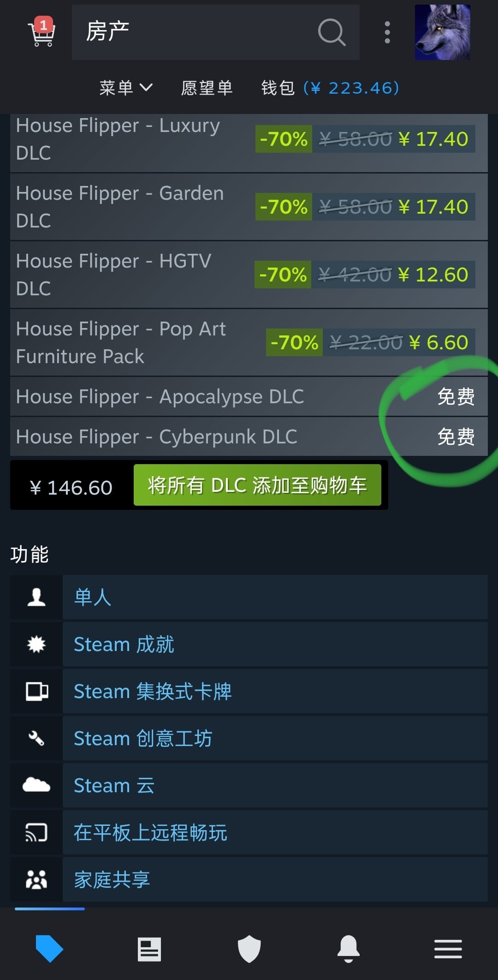Viewport: 498px width, 980px height.
Task: Open the three-dot overflow menu
Action: [x=387, y=32]
